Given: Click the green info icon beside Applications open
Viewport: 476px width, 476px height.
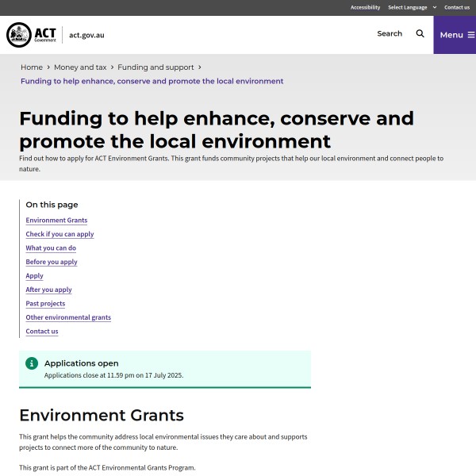Looking at the screenshot, I should coord(32,363).
